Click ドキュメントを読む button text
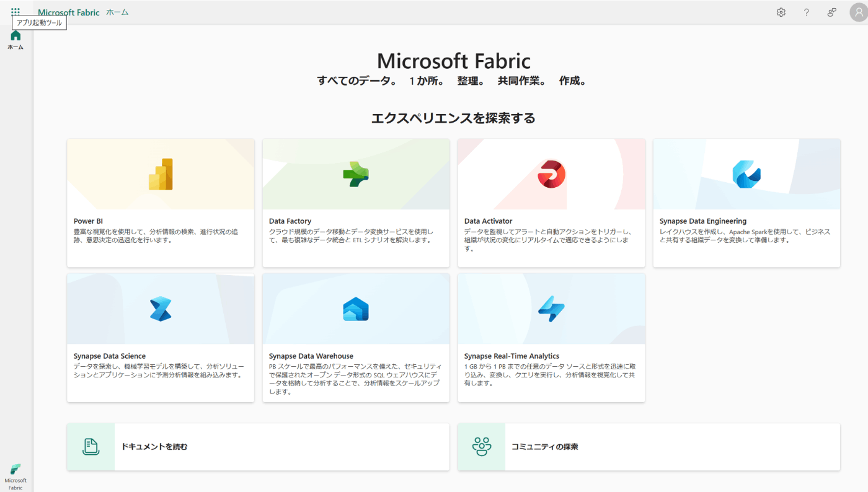 pyautogui.click(x=154, y=447)
